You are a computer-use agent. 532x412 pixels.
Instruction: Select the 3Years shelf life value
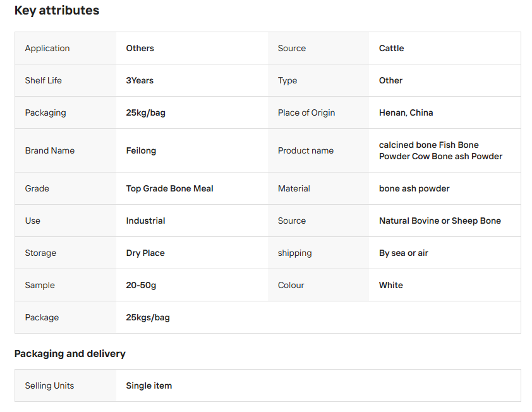140,81
